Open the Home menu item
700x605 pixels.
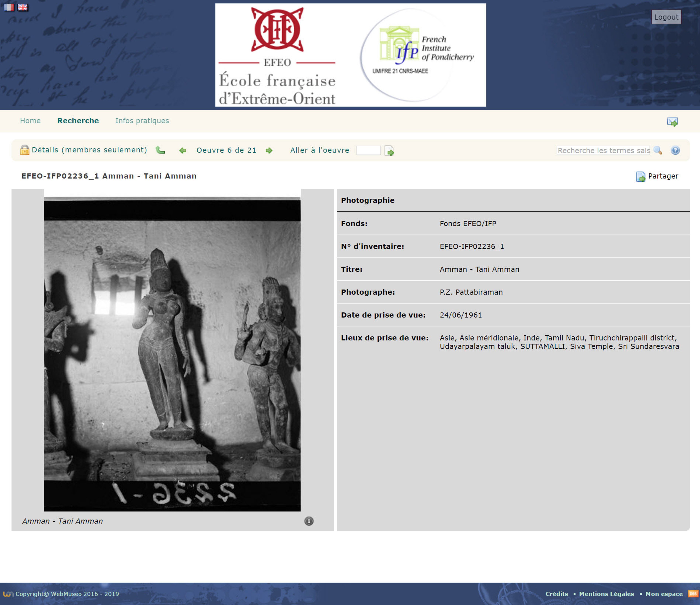(x=30, y=121)
